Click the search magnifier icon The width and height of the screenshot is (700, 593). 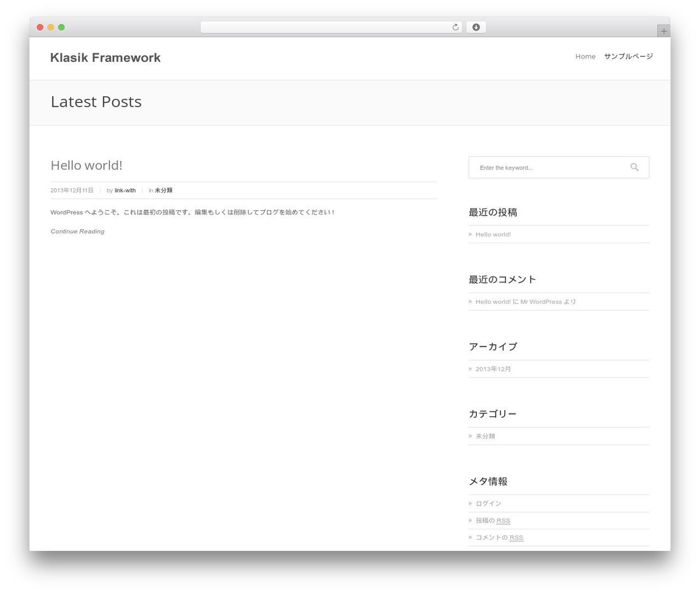[634, 167]
